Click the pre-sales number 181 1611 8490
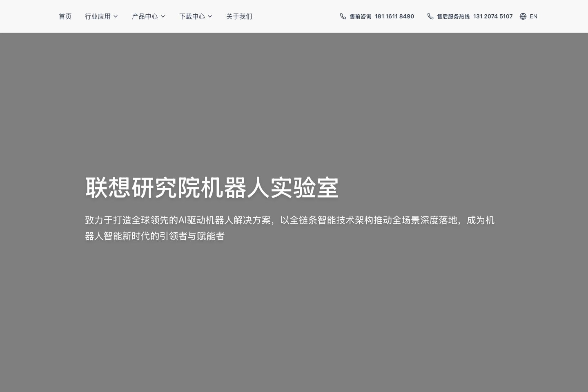 click(x=394, y=16)
